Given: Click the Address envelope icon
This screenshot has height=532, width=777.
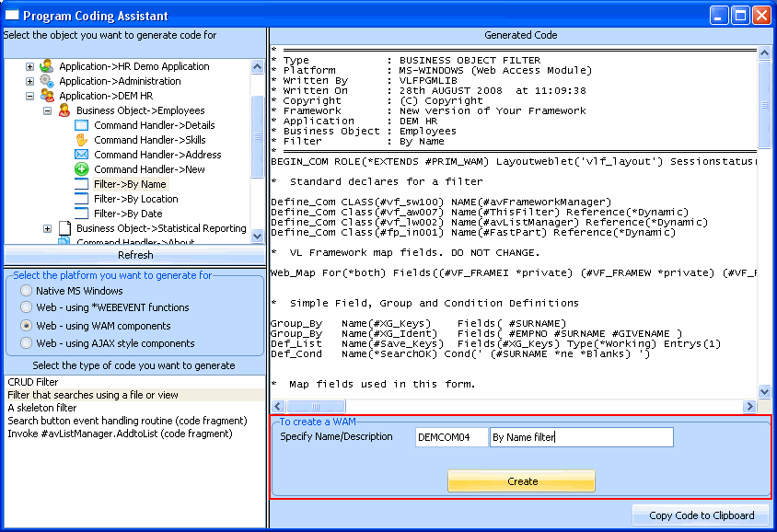Looking at the screenshot, I should pos(81,155).
